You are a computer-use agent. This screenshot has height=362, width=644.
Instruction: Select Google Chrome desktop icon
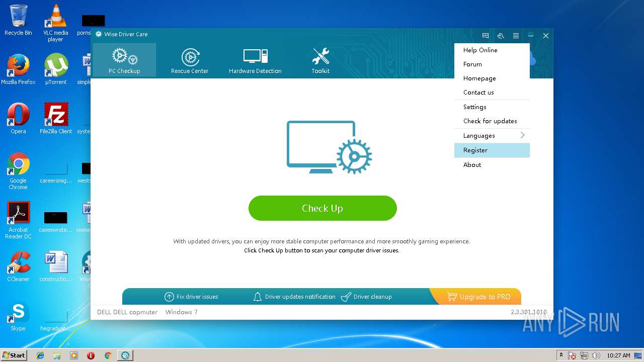(x=18, y=171)
